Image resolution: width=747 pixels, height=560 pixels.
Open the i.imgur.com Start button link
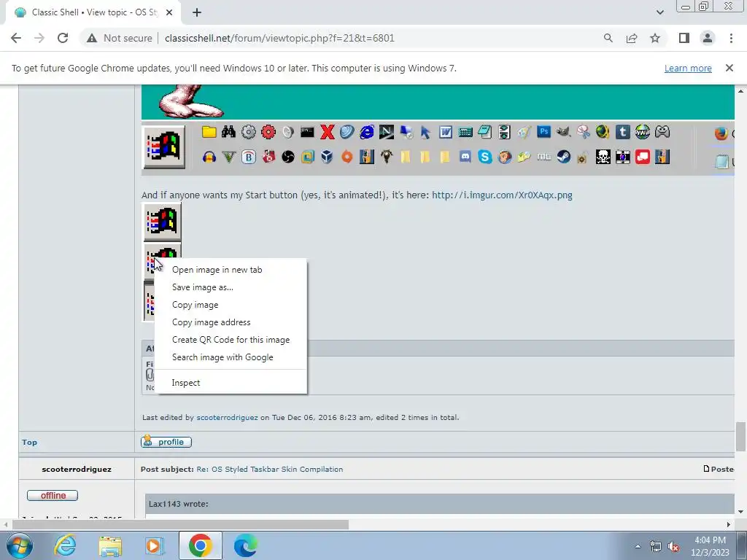502,195
